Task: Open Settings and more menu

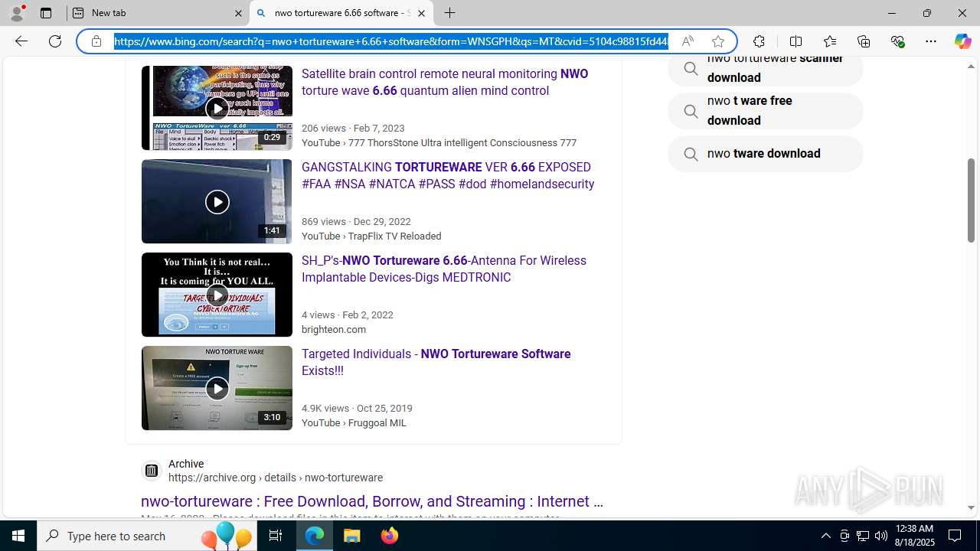Action: [931, 41]
